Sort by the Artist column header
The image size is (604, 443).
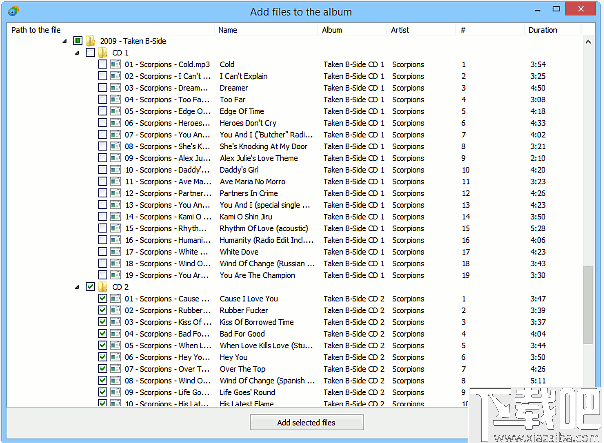tap(421, 30)
